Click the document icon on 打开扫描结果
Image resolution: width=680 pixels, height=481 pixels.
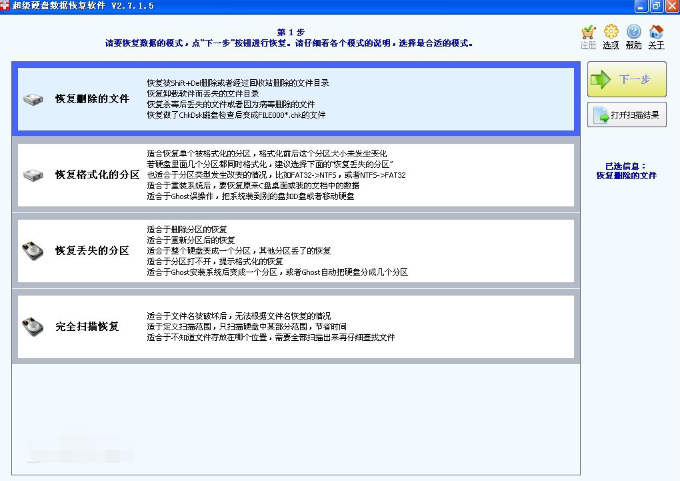click(x=601, y=115)
